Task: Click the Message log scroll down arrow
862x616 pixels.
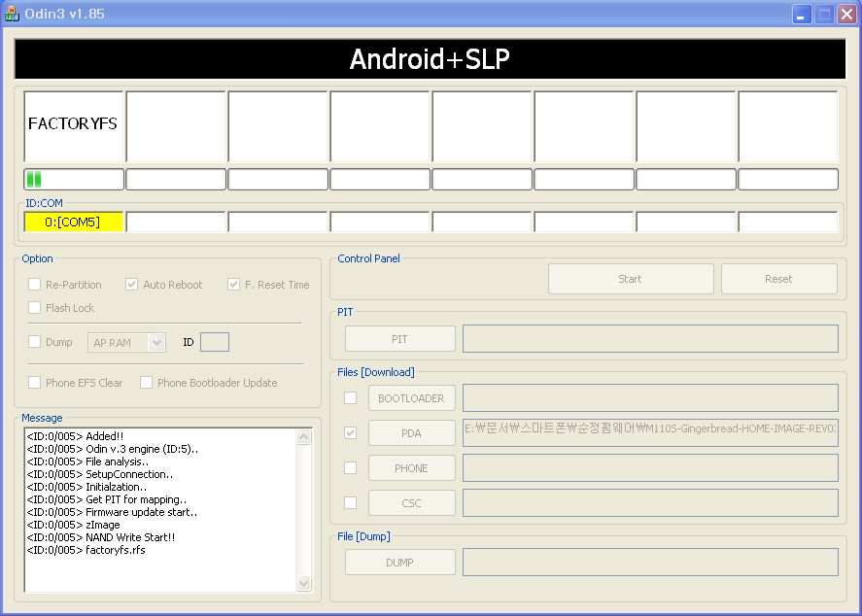Action: [x=304, y=583]
